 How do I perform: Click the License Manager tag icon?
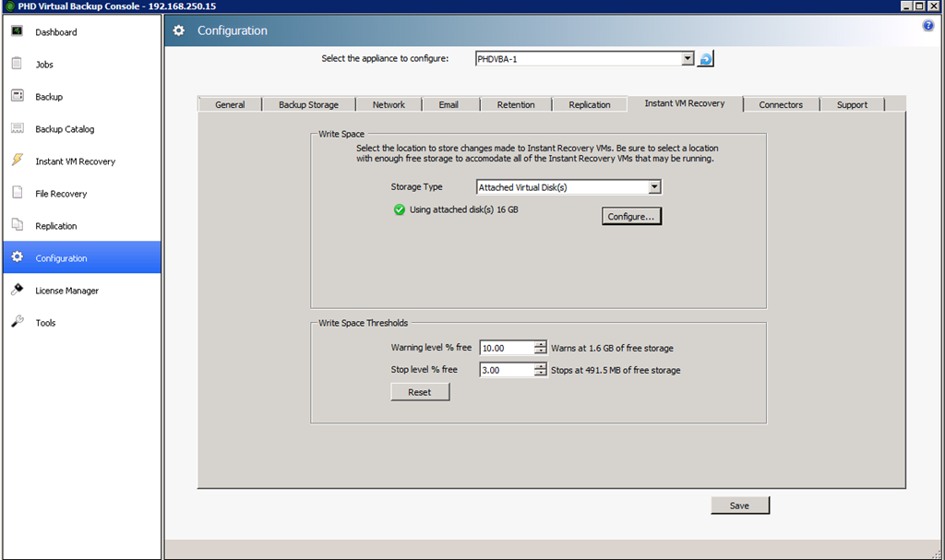pos(17,290)
